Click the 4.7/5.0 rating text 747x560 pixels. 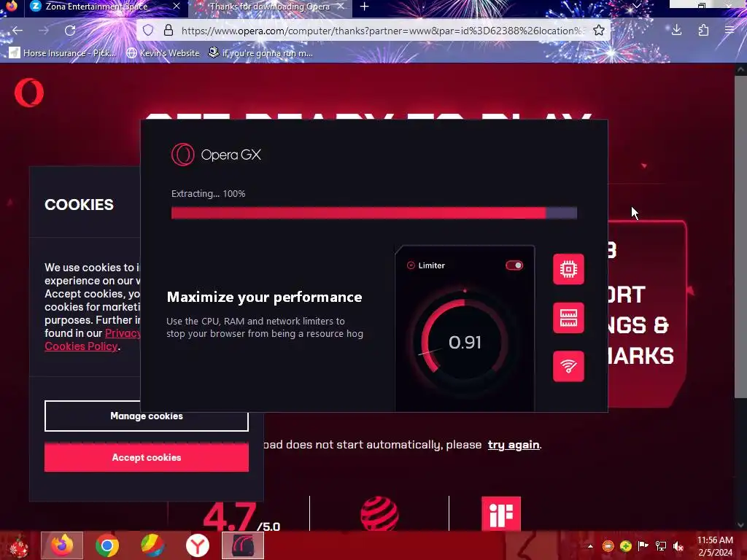(241, 518)
